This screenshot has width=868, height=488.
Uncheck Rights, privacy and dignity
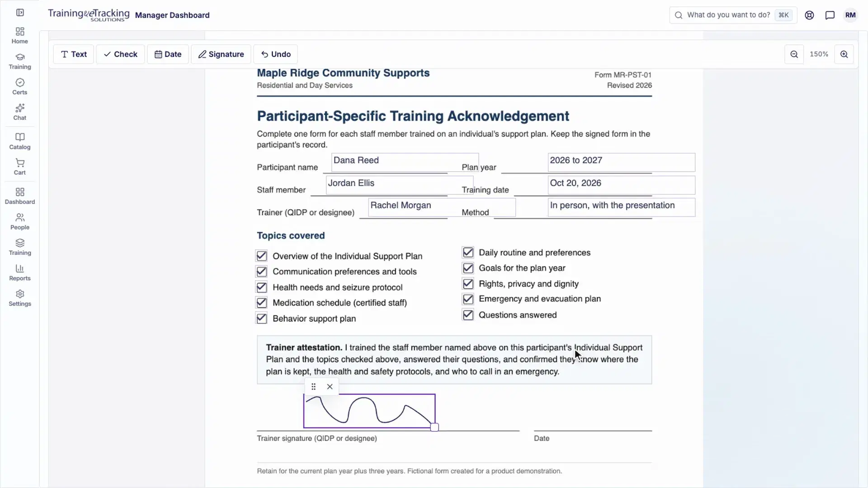(x=468, y=284)
